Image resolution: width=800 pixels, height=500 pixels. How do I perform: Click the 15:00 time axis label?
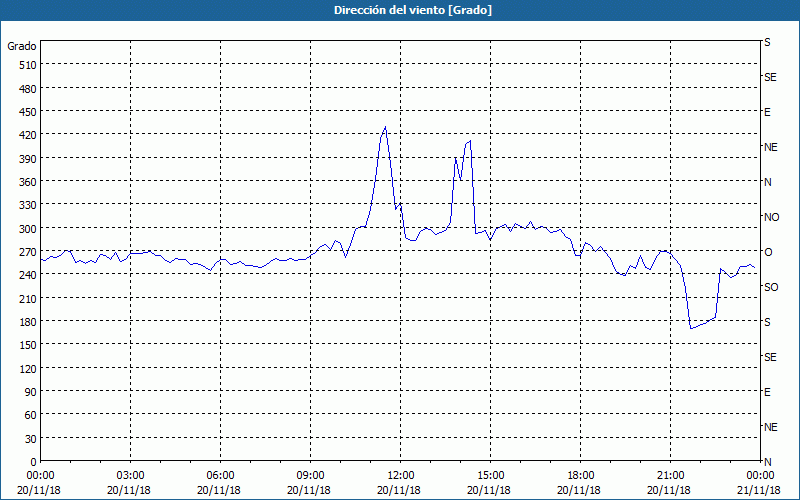[x=490, y=476]
